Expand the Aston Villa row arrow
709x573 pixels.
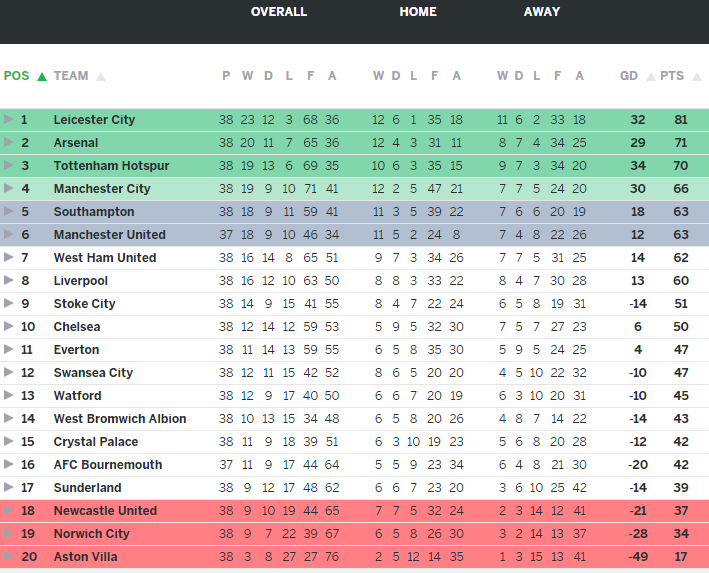click(x=9, y=556)
